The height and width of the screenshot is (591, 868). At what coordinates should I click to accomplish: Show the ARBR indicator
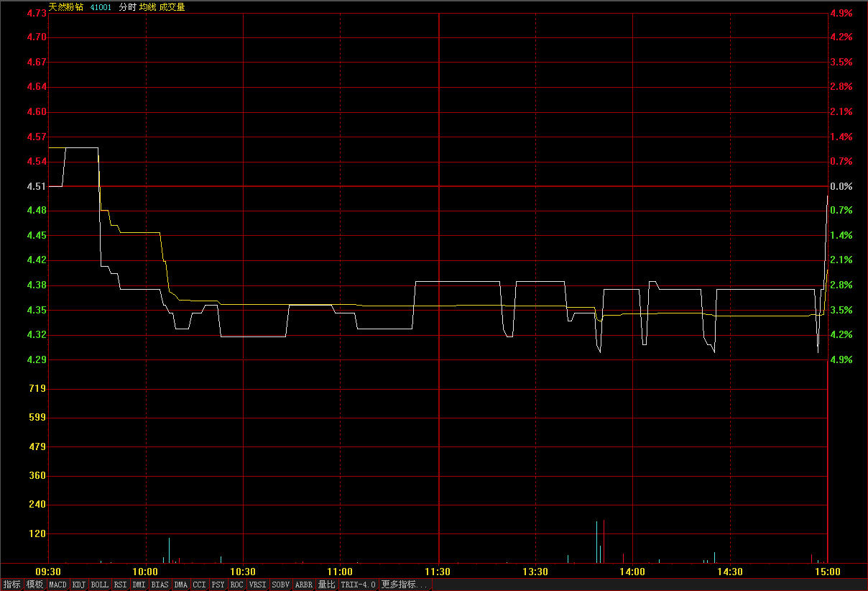pyautogui.click(x=304, y=585)
